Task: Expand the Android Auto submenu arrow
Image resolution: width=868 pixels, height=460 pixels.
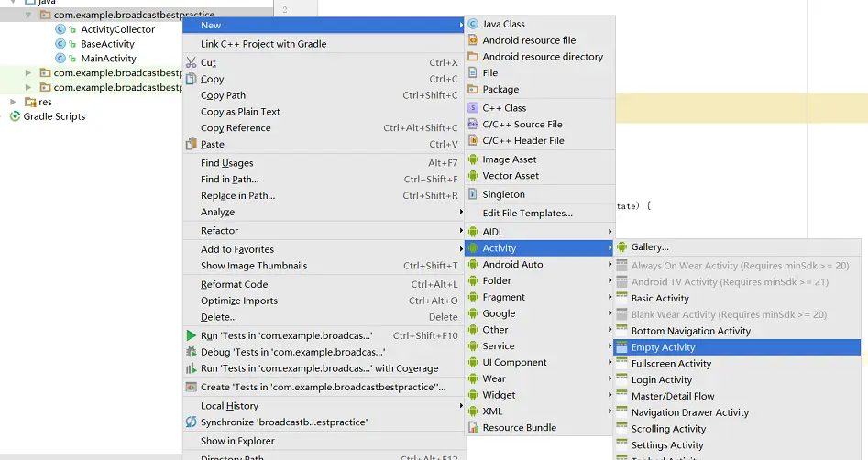Action: tap(610, 265)
